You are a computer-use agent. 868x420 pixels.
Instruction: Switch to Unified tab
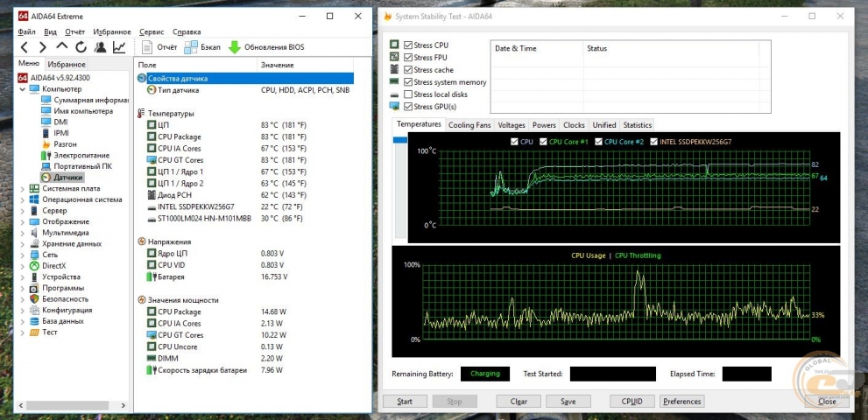pyautogui.click(x=604, y=125)
